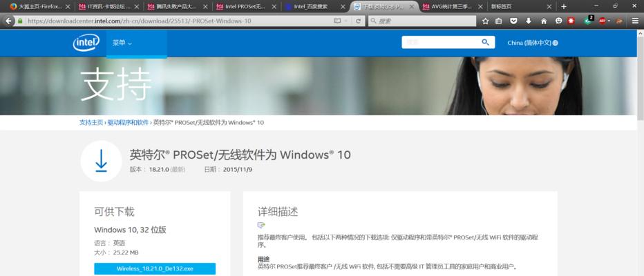
Task: Close the Intel PROSet无 tab
Action: click(x=274, y=7)
